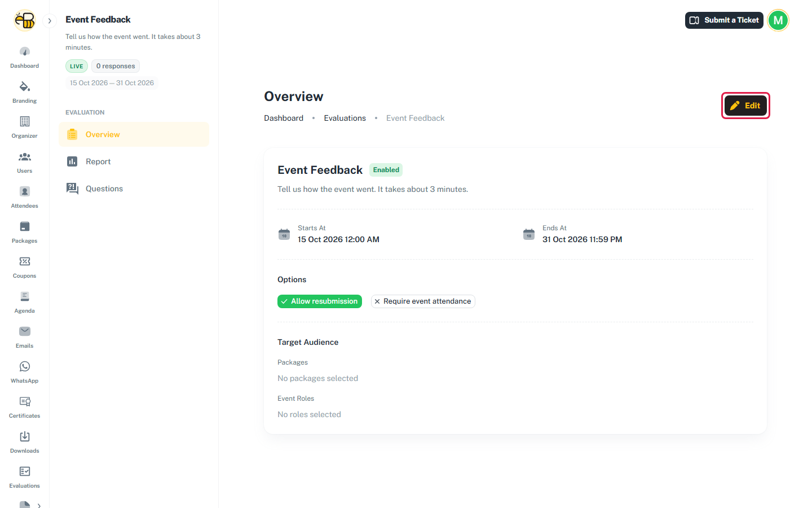Click the LIVE status badge
Screen dimensions: 812x508
click(x=77, y=66)
